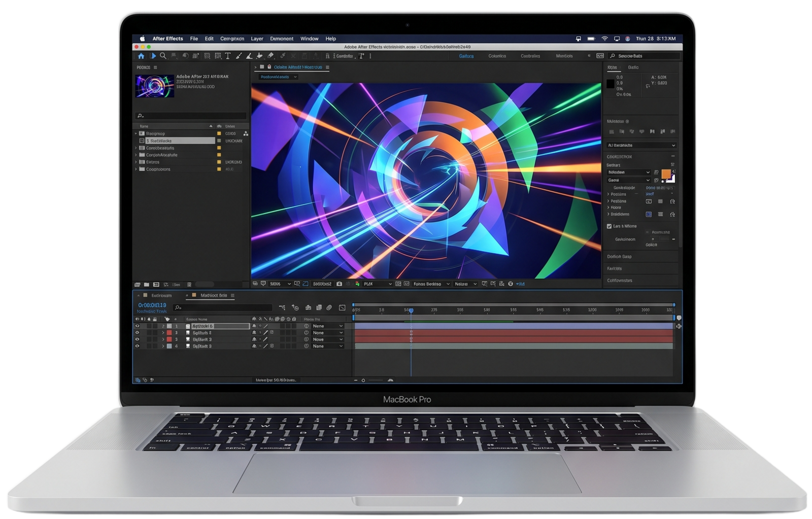Click the blue timecode in the timeline
The height and width of the screenshot is (519, 812).
tap(152, 305)
